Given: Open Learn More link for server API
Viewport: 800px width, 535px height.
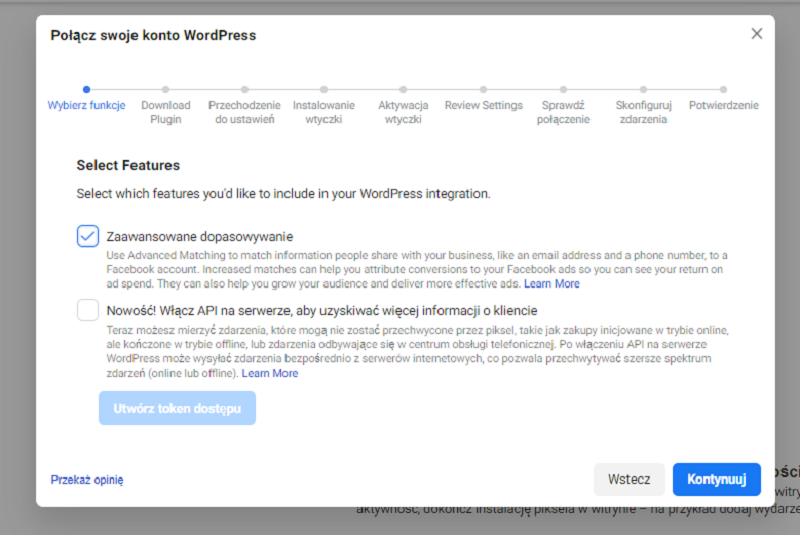Looking at the screenshot, I should 269,373.
